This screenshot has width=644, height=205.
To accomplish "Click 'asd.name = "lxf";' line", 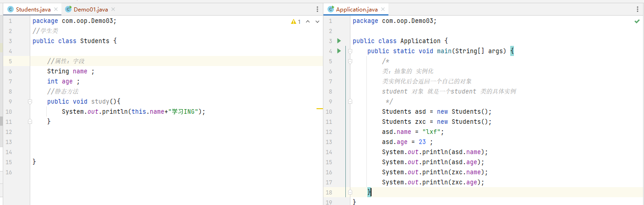I will 413,132.
